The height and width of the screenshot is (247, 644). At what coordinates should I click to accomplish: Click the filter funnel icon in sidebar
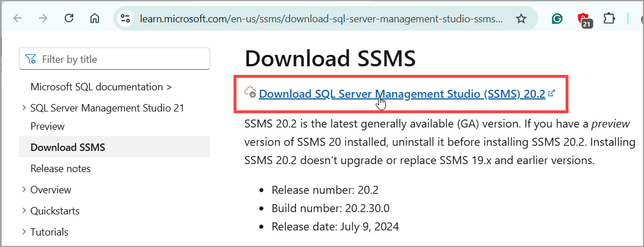(30, 59)
